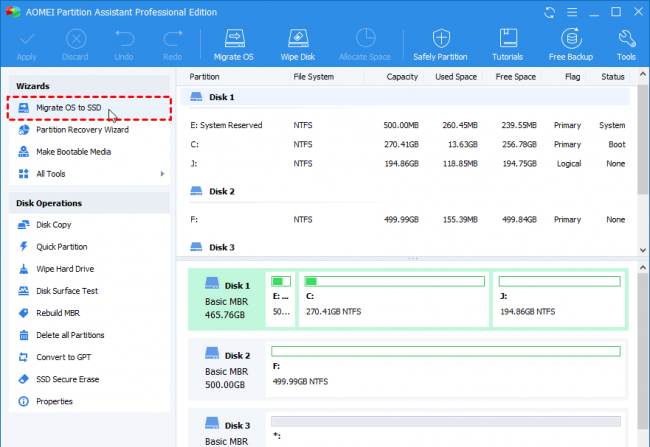The image size is (650, 447).
Task: Click the Used Space column header
Action: pos(456,77)
